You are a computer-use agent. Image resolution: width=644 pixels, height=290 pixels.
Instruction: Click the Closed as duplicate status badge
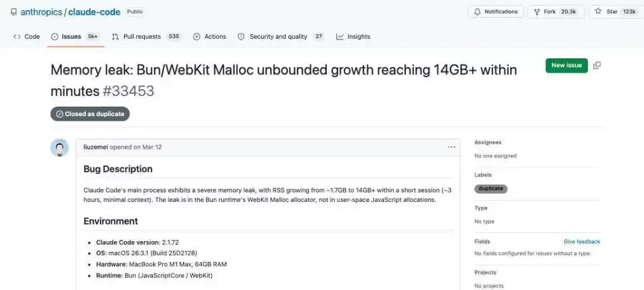pos(90,114)
